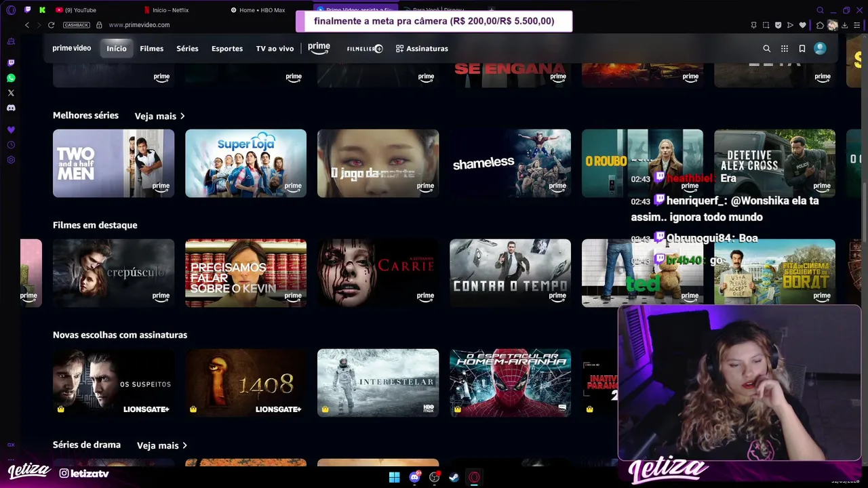
Task: Click the Prime Video search icon
Action: [767, 49]
